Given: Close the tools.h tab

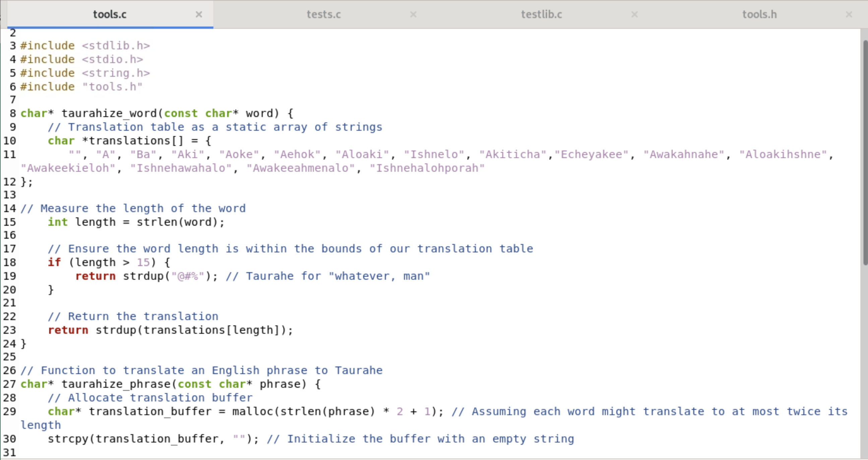Looking at the screenshot, I should pyautogui.click(x=850, y=14).
